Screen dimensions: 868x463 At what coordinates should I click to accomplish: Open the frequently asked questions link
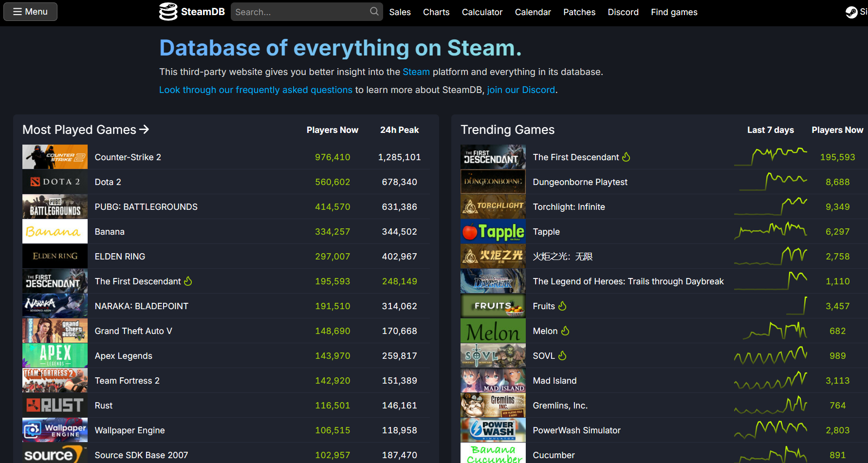tap(256, 90)
